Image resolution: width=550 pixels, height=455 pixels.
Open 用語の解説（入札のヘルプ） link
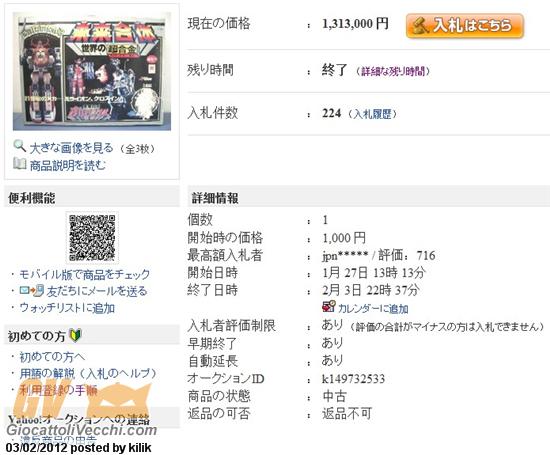[x=88, y=374]
